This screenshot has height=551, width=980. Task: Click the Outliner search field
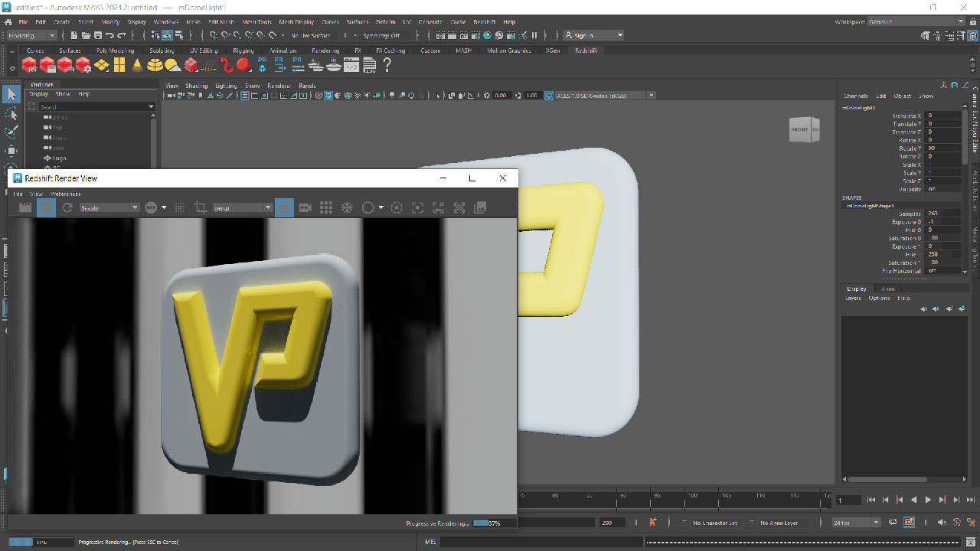click(96, 106)
